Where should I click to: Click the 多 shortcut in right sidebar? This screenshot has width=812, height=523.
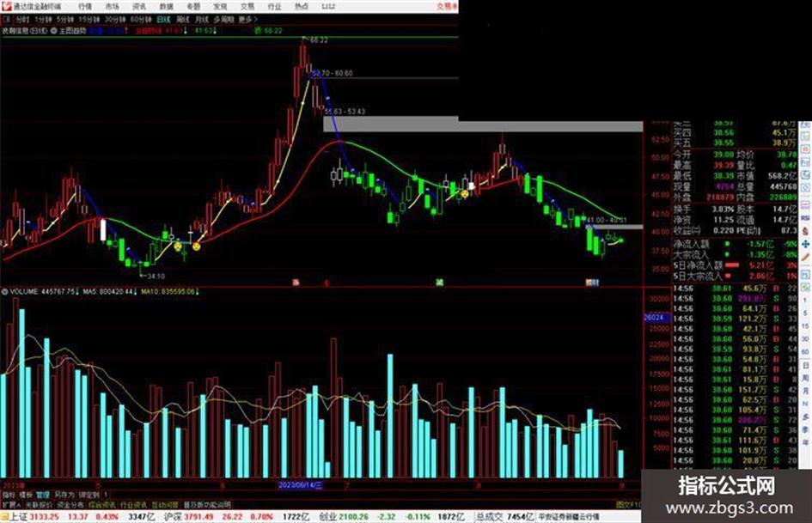[x=805, y=417]
